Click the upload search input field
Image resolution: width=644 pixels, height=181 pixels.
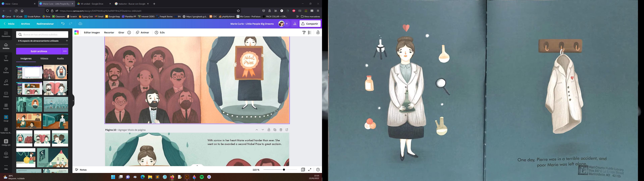click(42, 35)
